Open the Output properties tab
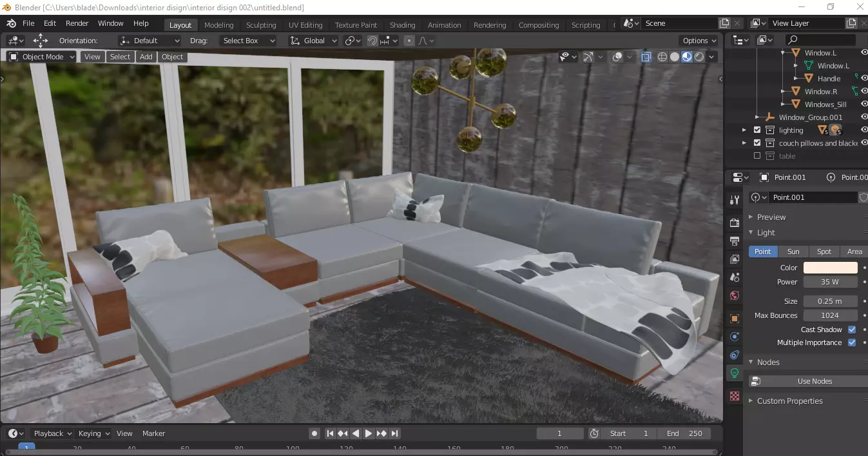The image size is (868, 456). coord(735,241)
